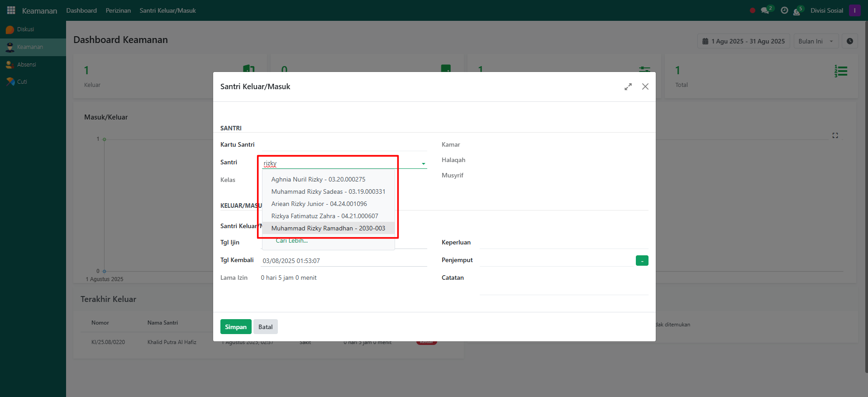Expand the dialog to full screen

(628, 86)
